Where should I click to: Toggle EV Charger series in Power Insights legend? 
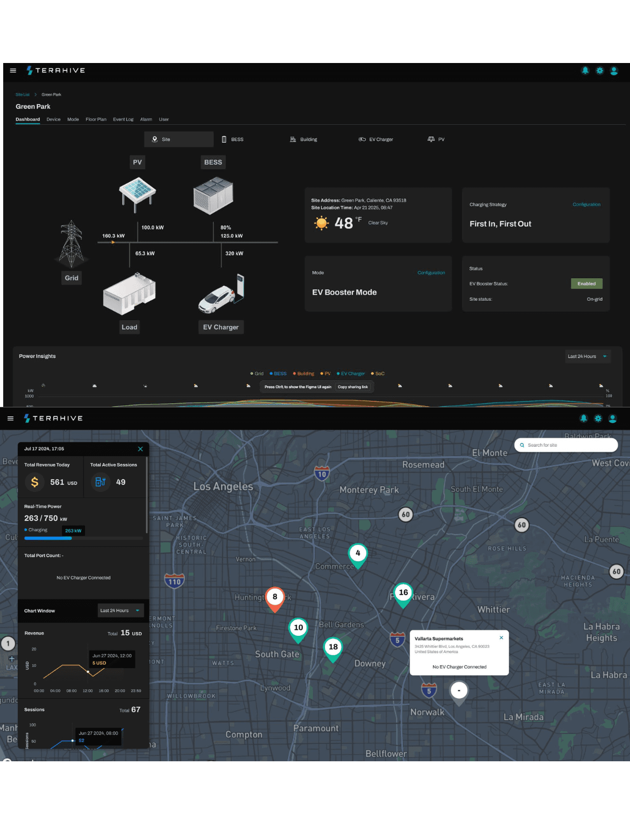coord(351,374)
